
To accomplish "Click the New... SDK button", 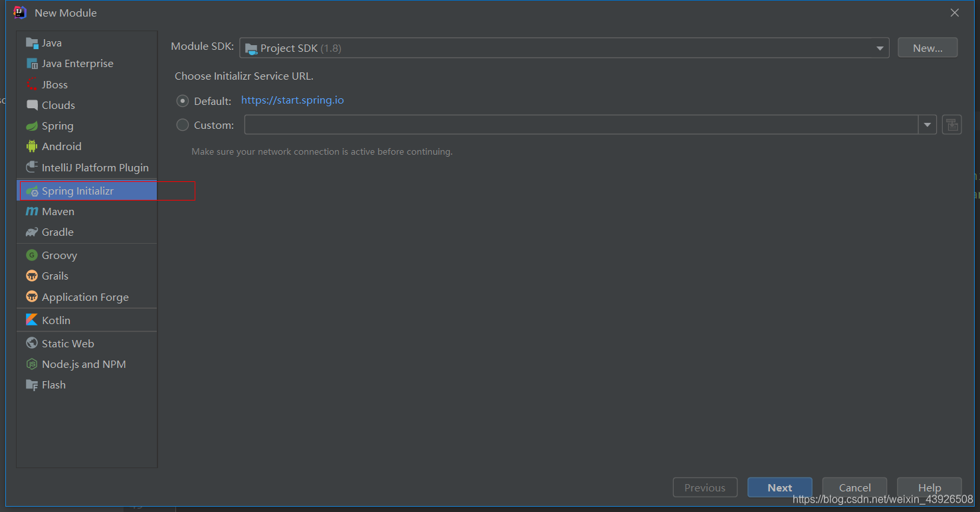I will [x=928, y=48].
